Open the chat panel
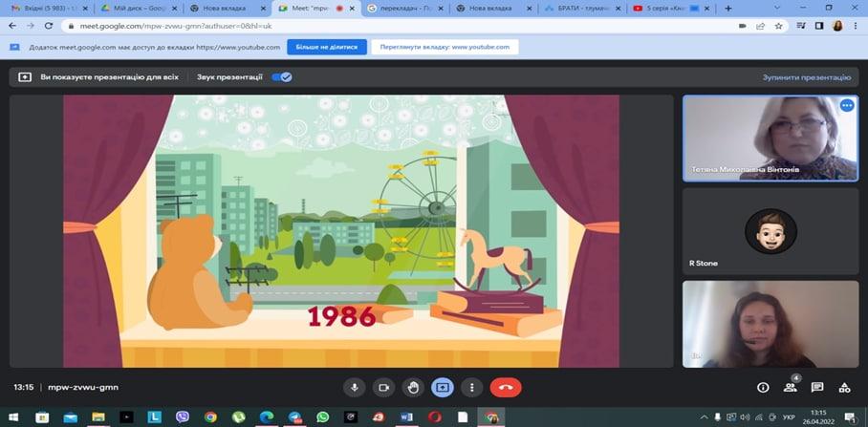868x427 pixels. coord(817,388)
